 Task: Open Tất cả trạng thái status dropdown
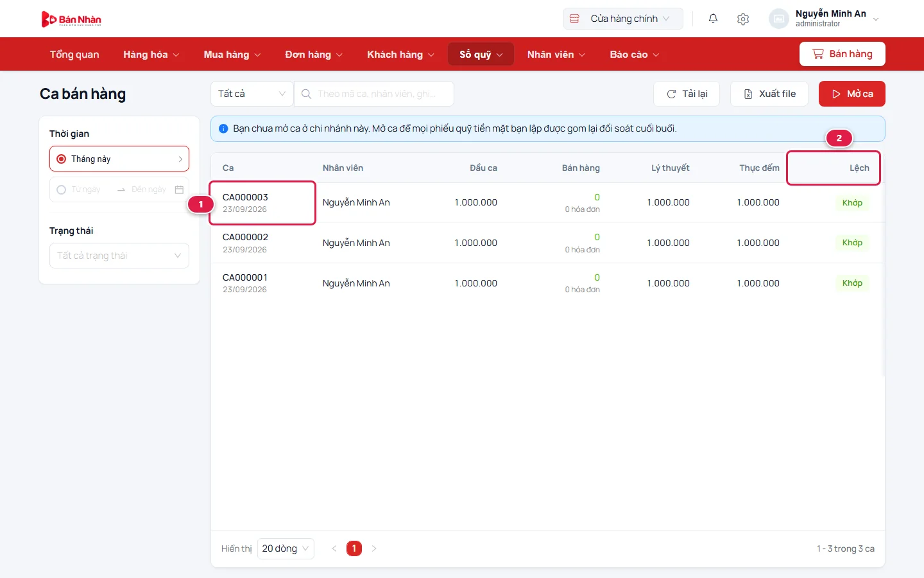(x=119, y=256)
